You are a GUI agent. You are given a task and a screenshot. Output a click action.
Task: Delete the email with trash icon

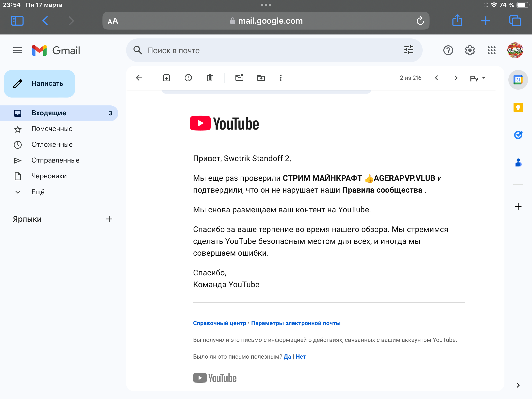coord(210,78)
